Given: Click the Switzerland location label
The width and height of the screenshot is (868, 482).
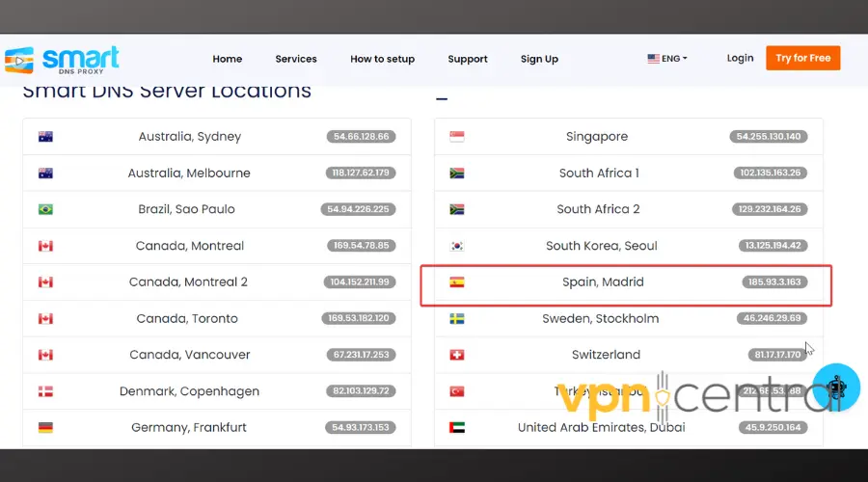Looking at the screenshot, I should point(606,355).
